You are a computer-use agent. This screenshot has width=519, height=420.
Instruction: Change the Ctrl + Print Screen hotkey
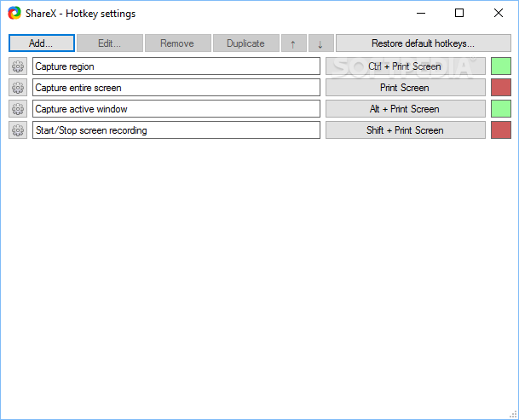coord(405,66)
